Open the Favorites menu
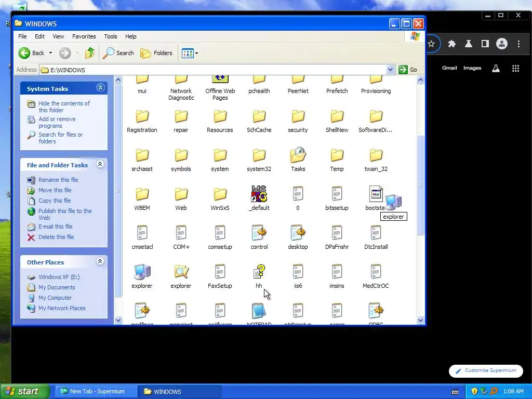 [84, 36]
